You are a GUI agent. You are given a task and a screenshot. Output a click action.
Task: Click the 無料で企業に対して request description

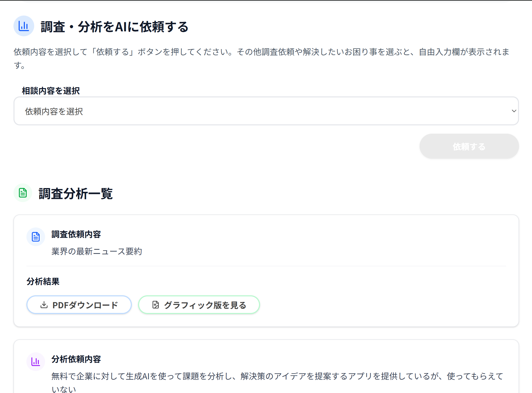point(277,376)
